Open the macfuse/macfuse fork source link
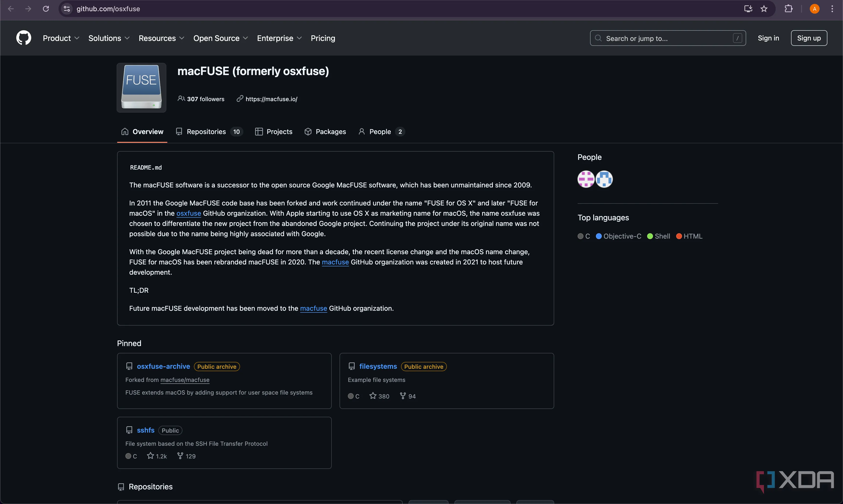The height and width of the screenshot is (504, 843). click(x=185, y=380)
